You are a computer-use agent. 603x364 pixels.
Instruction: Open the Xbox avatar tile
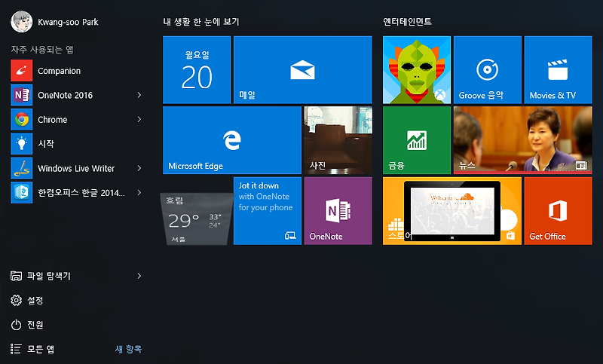tap(417, 70)
